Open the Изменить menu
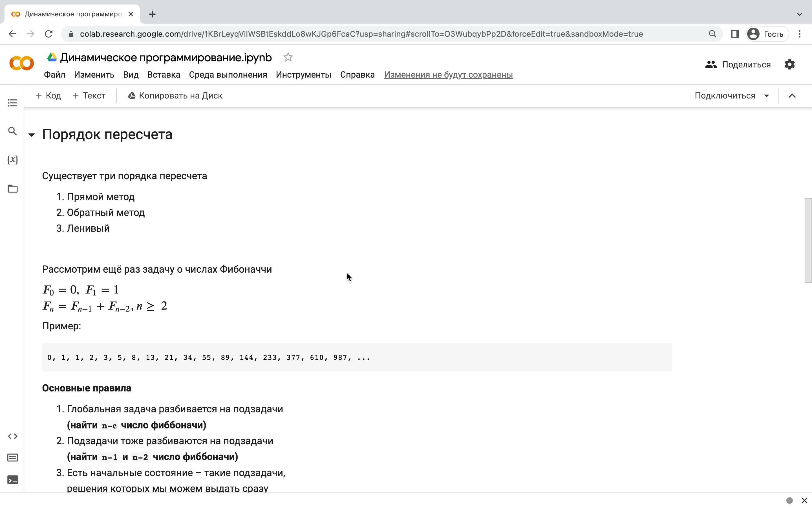 [x=94, y=75]
